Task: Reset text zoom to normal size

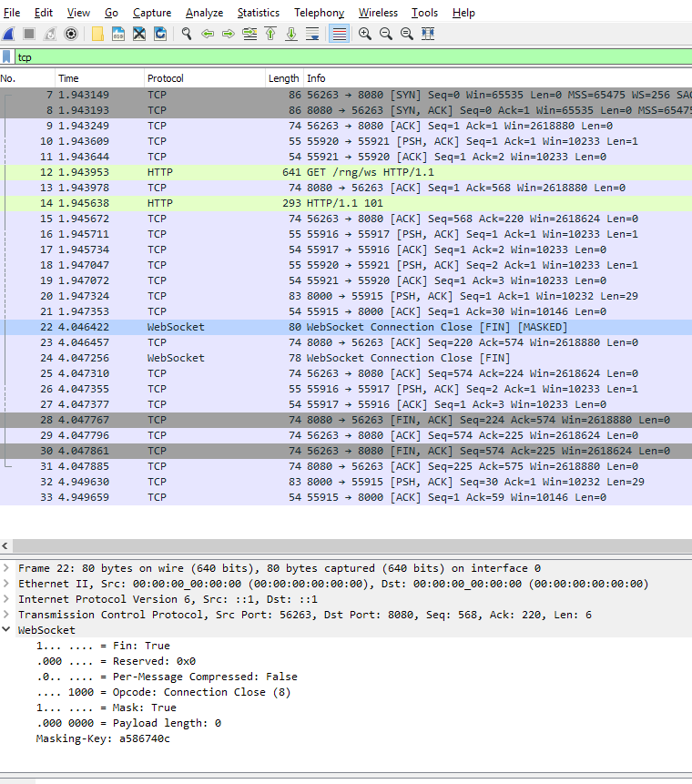Action: [x=407, y=34]
